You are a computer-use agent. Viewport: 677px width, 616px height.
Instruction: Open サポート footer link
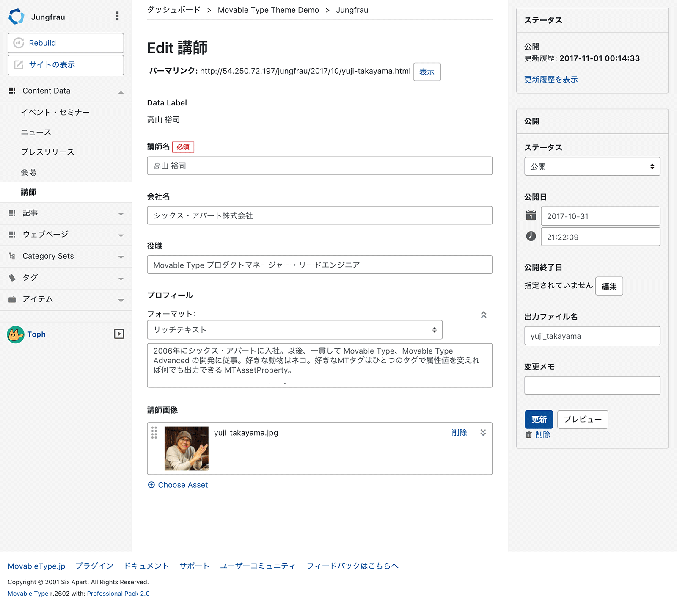click(x=195, y=566)
